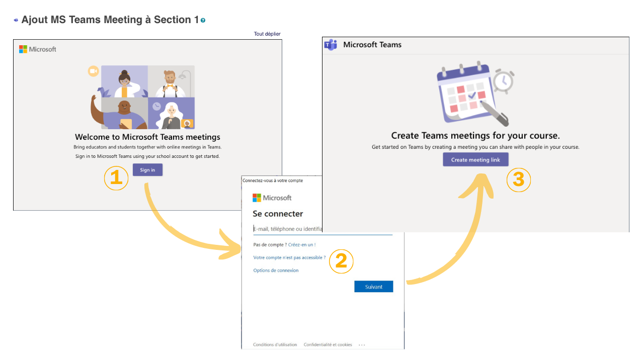644x362 pixels.
Task: Click 'Ajout MS Teams Meeting à Section 1' heading
Action: [x=110, y=20]
